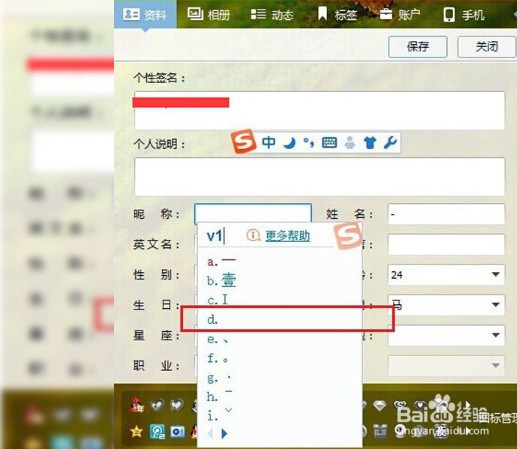Click the white diamond icon

click(379, 405)
